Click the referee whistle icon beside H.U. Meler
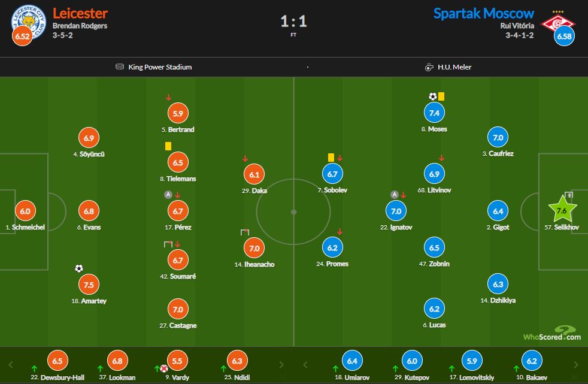This screenshot has width=588, height=384. (x=429, y=67)
